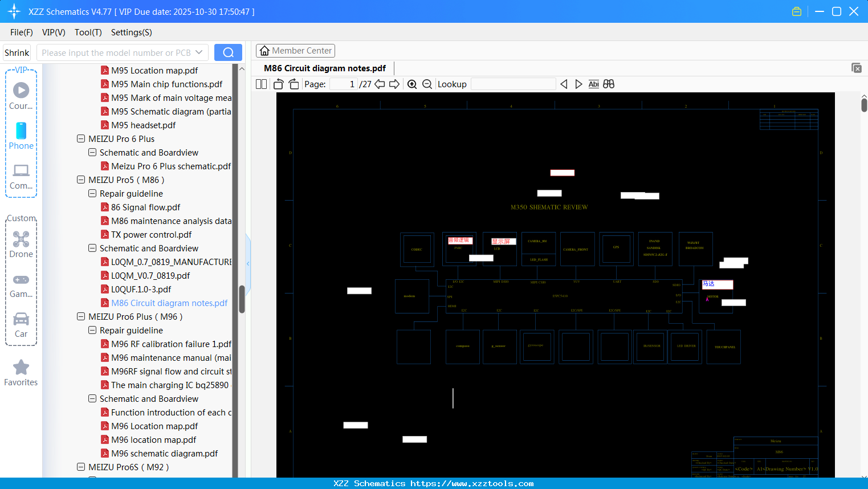Rotate the PDF page clockwise
Viewport: 868px width, 489px height.
tap(294, 84)
